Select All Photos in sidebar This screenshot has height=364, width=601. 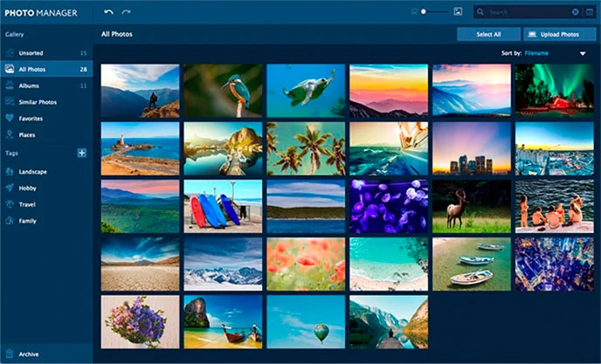tap(46, 69)
